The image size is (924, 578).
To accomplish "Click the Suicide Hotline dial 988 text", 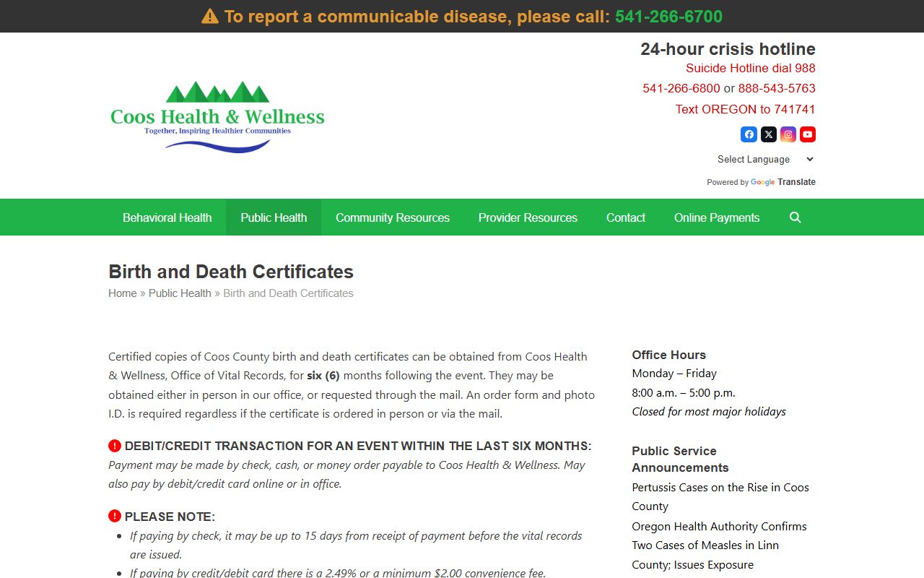I will point(751,68).
